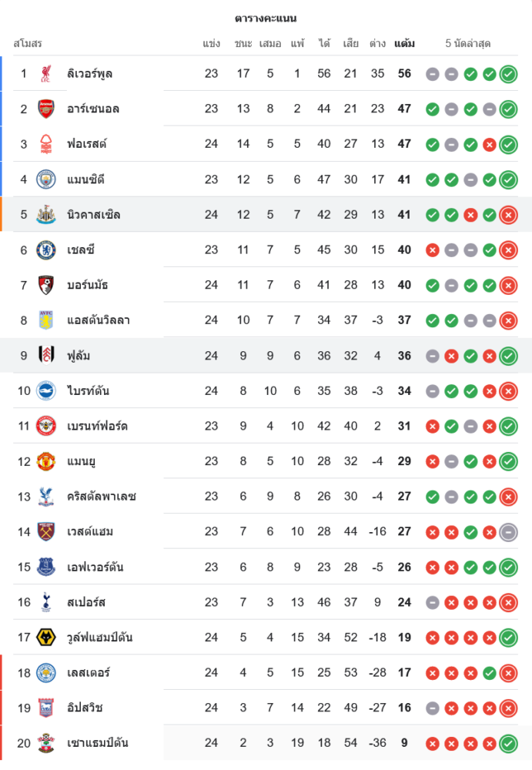Click the Manchester United crest icon
This screenshot has width=532, height=770.
(x=46, y=461)
